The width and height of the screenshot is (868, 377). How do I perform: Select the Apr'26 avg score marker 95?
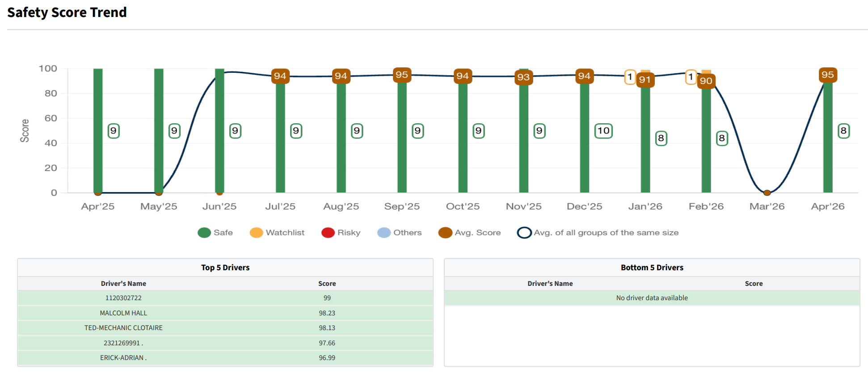[828, 75]
